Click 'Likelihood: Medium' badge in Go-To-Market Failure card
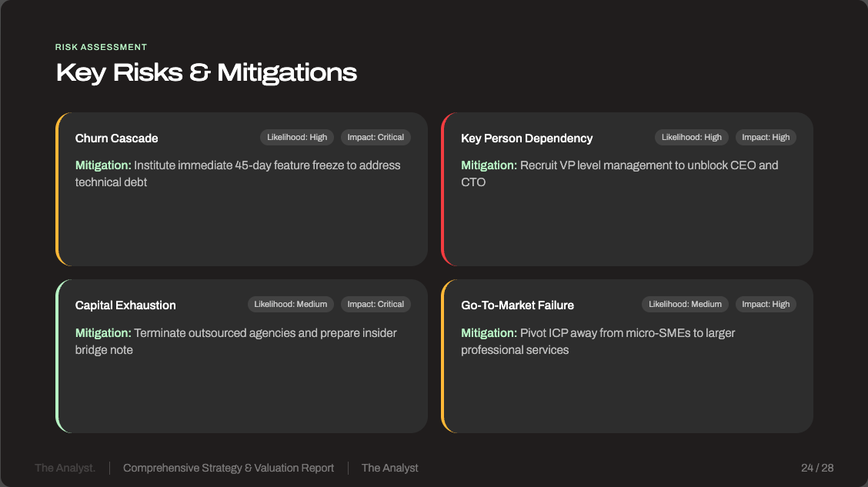 pyautogui.click(x=685, y=305)
